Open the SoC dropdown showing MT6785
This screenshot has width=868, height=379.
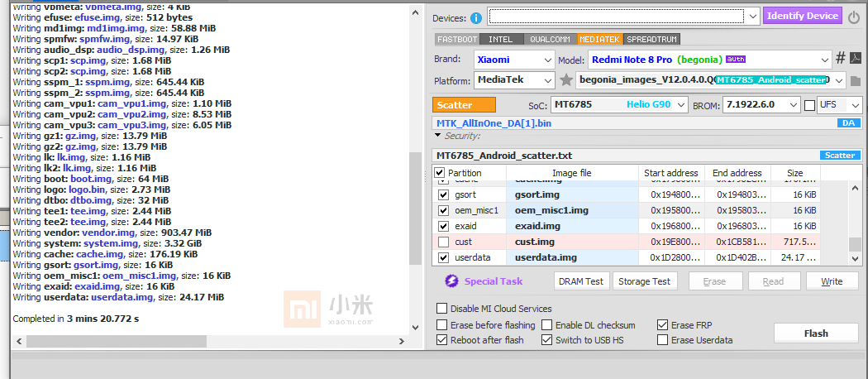681,104
